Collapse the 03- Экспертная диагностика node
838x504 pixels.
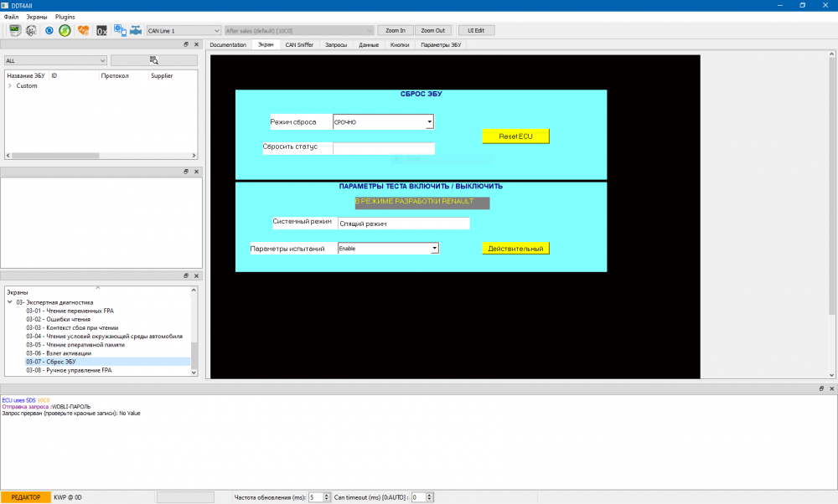click(x=9, y=302)
